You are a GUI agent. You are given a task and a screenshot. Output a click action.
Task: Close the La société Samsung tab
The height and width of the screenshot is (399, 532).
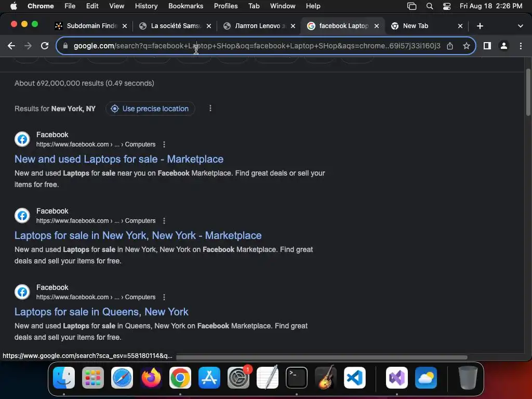tap(209, 26)
